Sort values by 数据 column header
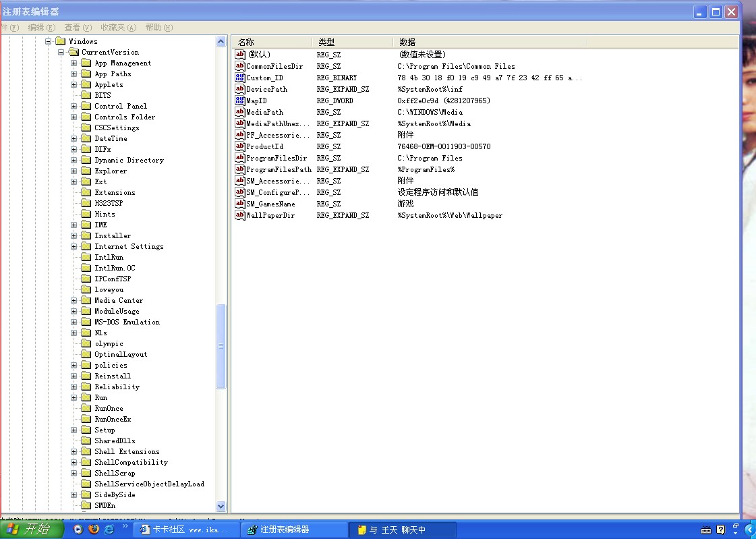The width and height of the screenshot is (756, 539). coord(490,42)
